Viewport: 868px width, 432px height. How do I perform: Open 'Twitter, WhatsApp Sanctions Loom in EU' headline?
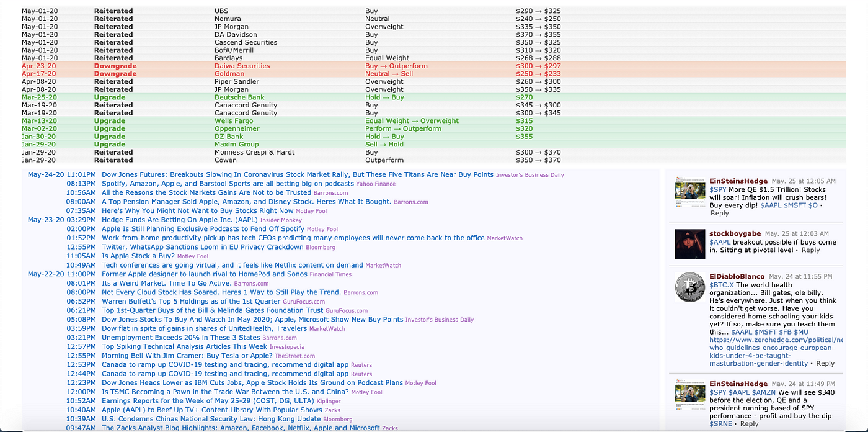click(203, 247)
